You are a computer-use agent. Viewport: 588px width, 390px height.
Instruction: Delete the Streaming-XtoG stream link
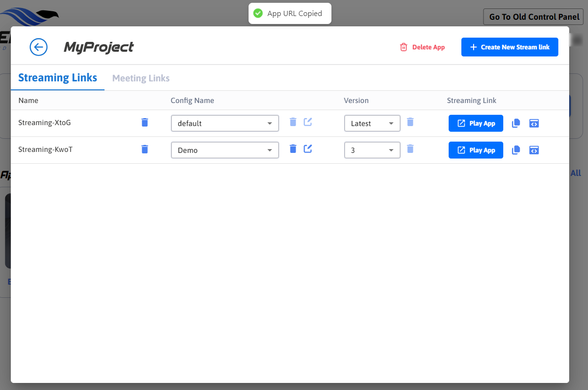[145, 122]
